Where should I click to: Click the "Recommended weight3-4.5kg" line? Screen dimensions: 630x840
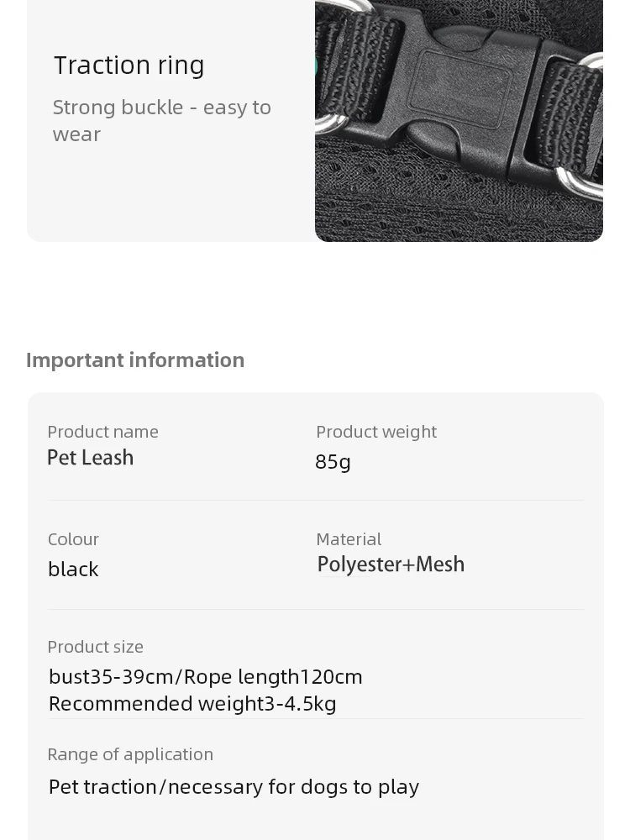[192, 703]
